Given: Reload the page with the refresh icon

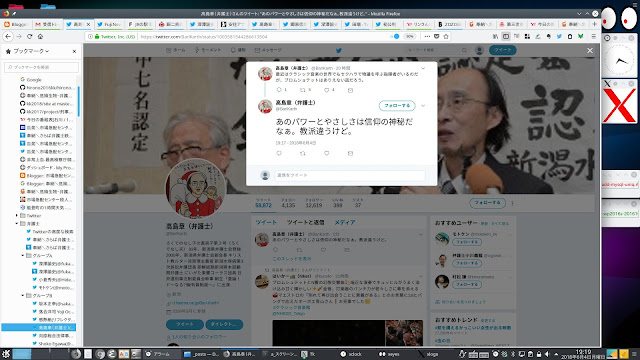Looking at the screenshot, I should coord(29,36).
